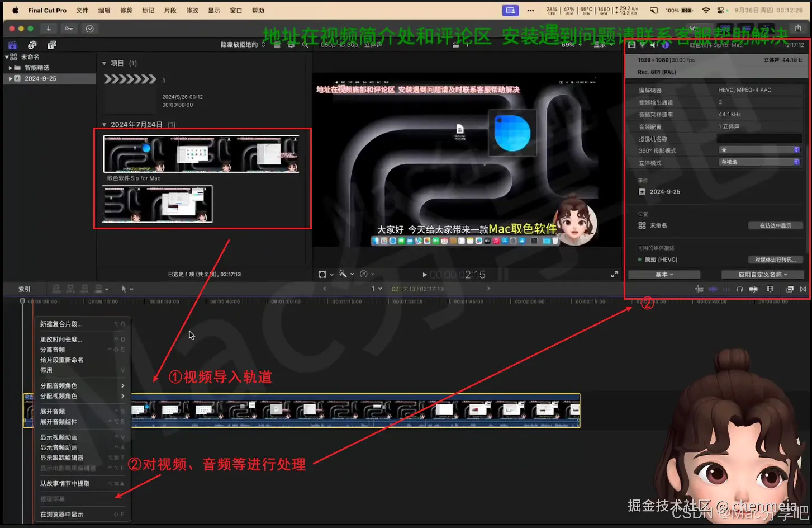Mute the audio with speaker icon in inspector
Viewport: 812px width, 528px height.
pos(654,45)
